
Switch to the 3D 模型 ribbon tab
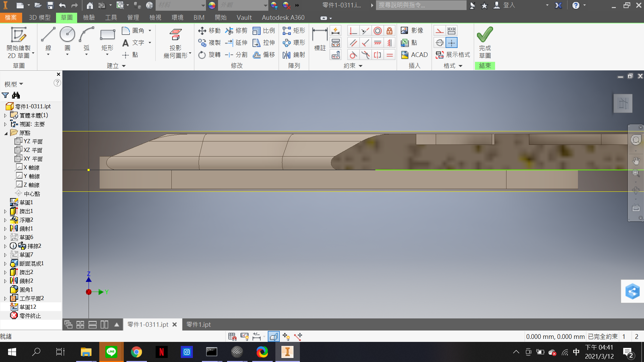[40, 17]
